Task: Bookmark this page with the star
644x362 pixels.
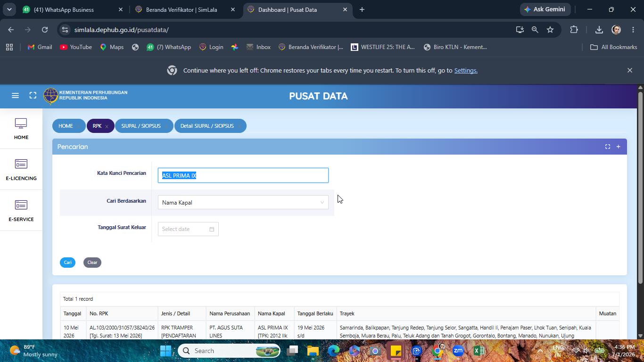Action: click(x=550, y=30)
